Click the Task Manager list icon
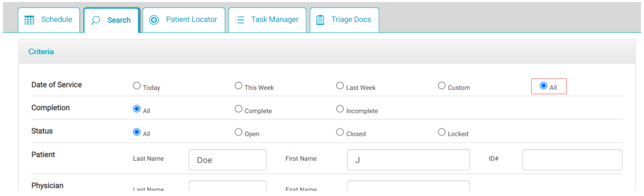The image size is (644, 196). click(x=240, y=20)
